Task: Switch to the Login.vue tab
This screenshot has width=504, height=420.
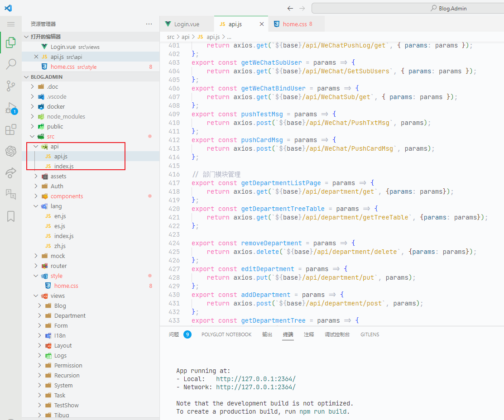Action: point(187,24)
